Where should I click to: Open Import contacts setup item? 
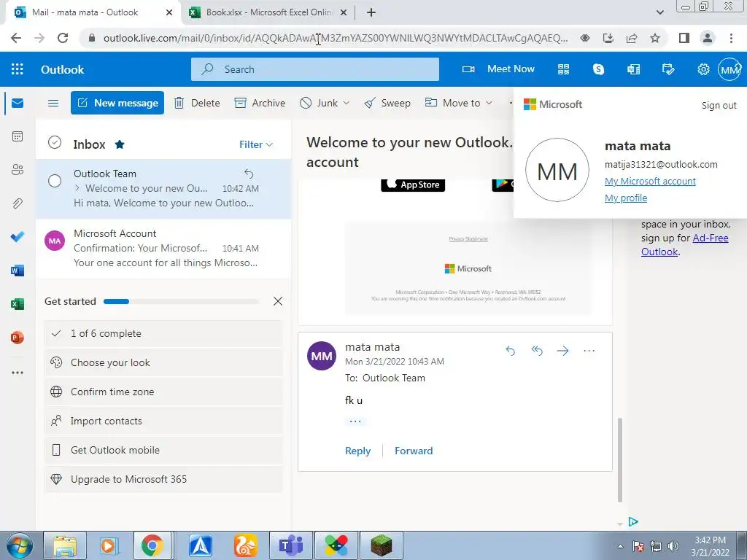163,421
